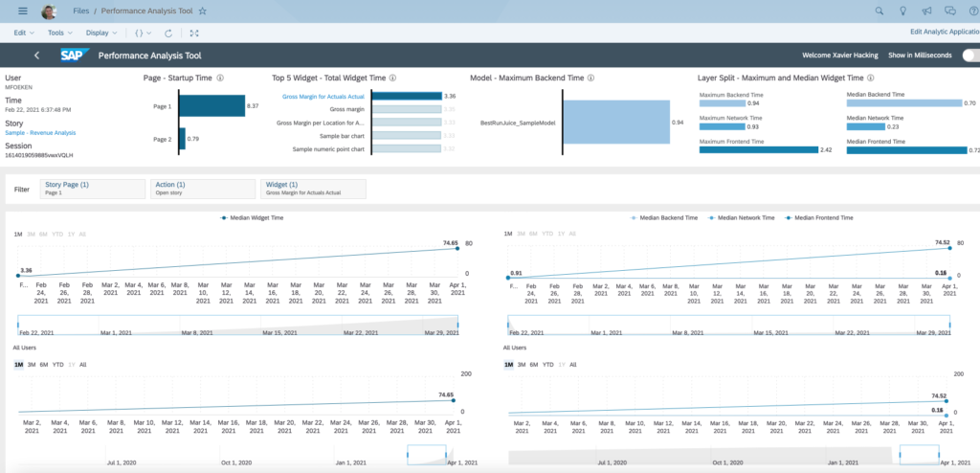The image size is (980, 473).
Task: Refresh the application with circular arrow icon
Action: (168, 34)
